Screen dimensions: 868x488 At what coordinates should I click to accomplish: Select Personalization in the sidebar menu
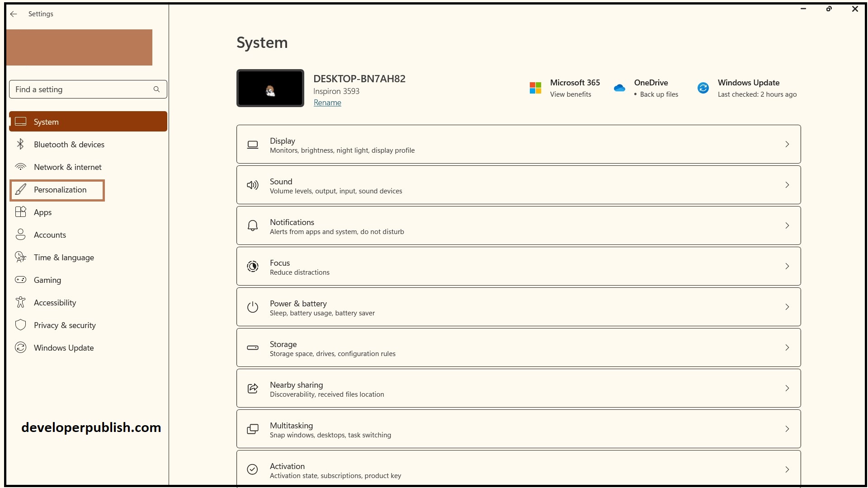click(60, 190)
